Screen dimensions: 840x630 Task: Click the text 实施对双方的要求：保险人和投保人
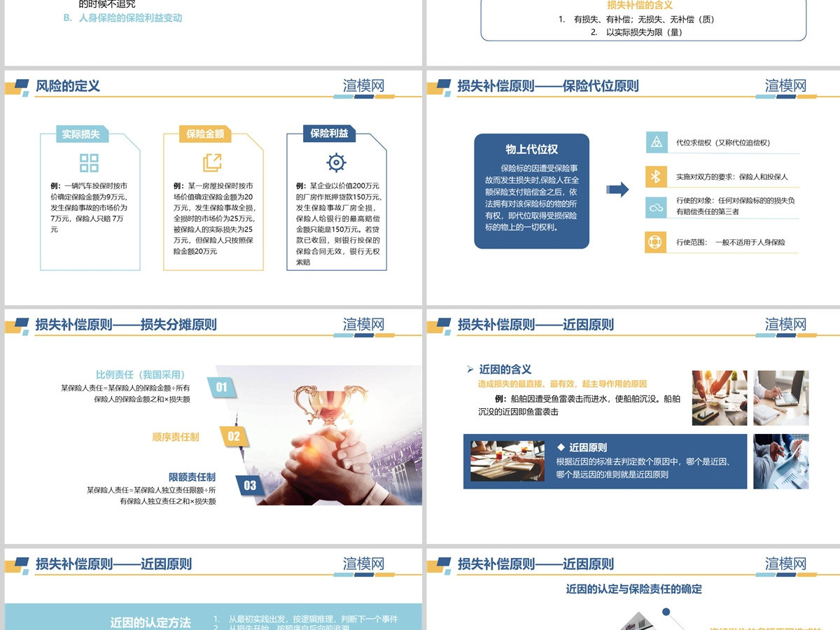(732, 176)
